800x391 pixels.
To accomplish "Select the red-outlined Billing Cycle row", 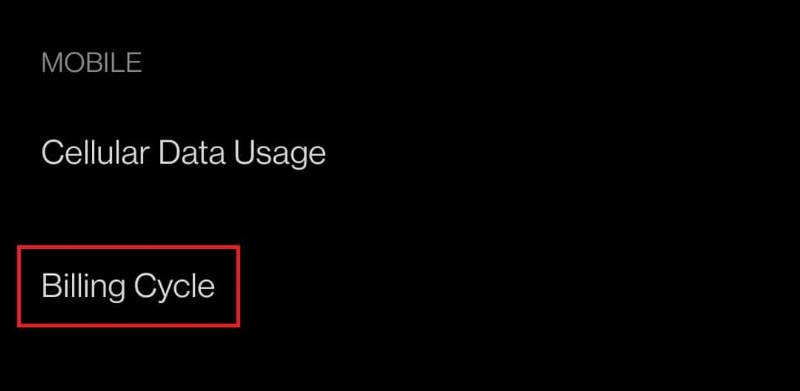I will tap(128, 286).
